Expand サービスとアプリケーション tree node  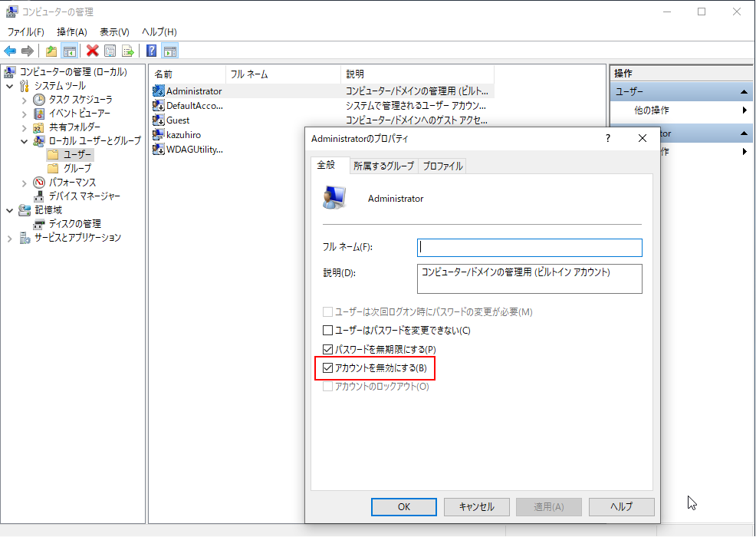click(10, 238)
